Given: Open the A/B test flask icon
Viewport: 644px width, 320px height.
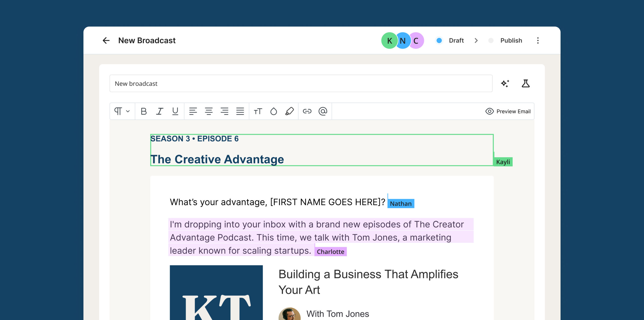Looking at the screenshot, I should [526, 84].
